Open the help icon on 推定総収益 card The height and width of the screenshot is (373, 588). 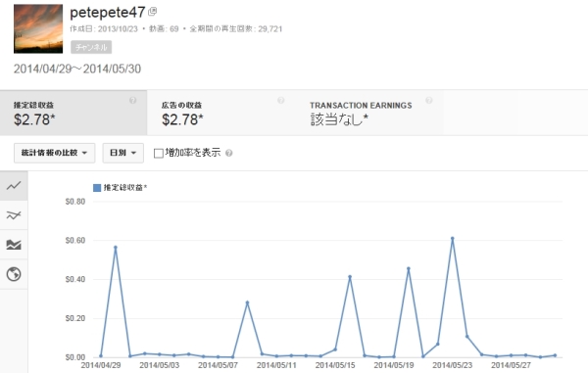click(132, 101)
